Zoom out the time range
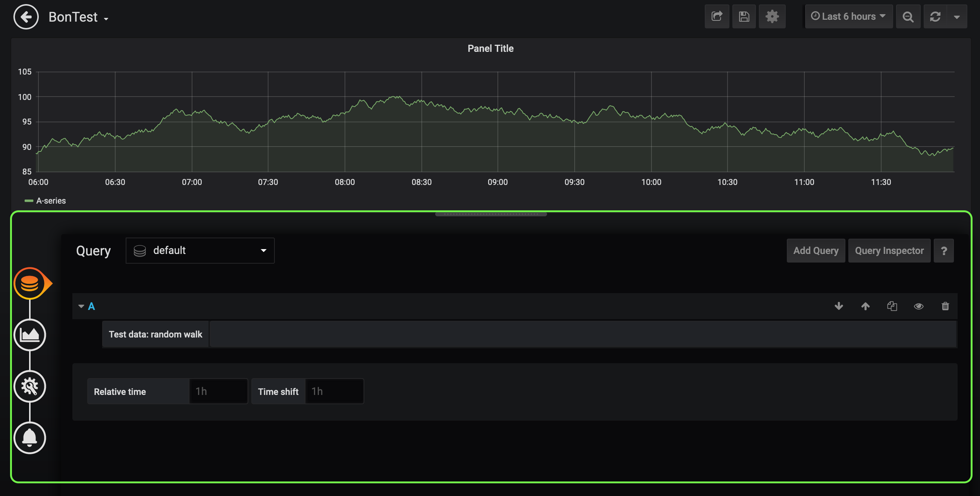980x496 pixels. click(908, 16)
